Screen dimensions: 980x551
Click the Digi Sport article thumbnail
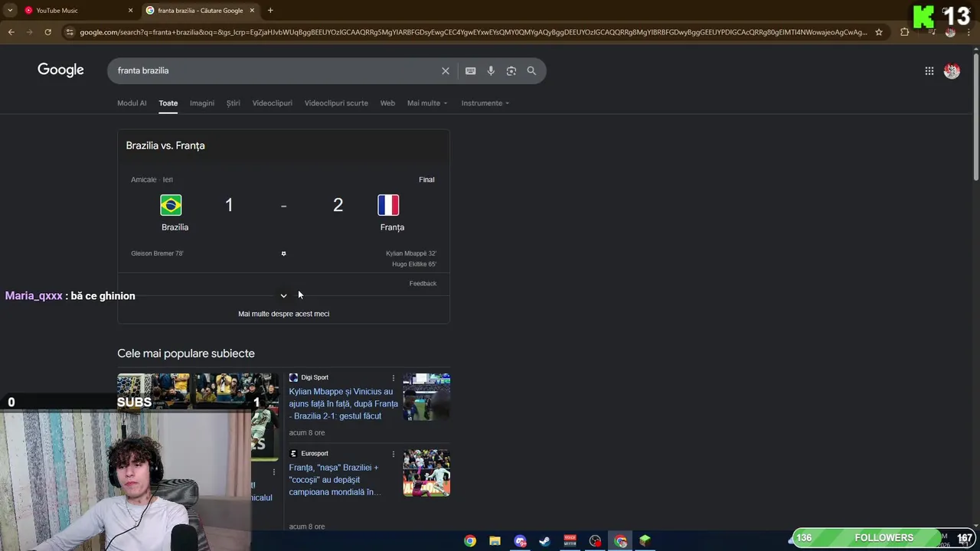pos(426,397)
